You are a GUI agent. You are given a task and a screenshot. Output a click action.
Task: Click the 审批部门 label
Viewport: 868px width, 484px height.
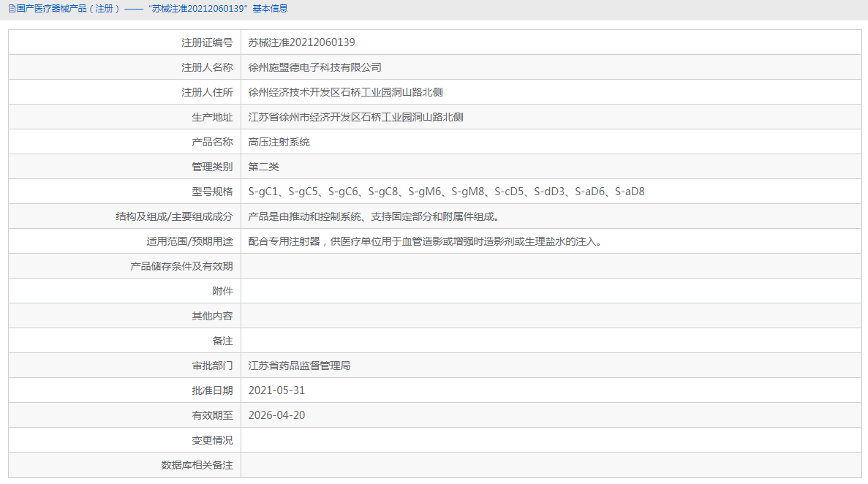click(212, 366)
